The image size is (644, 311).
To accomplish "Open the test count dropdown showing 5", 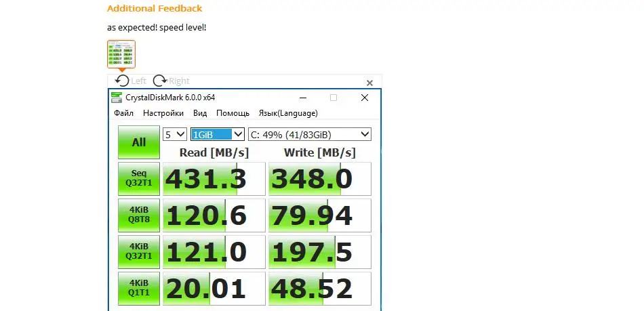I will coord(175,134).
